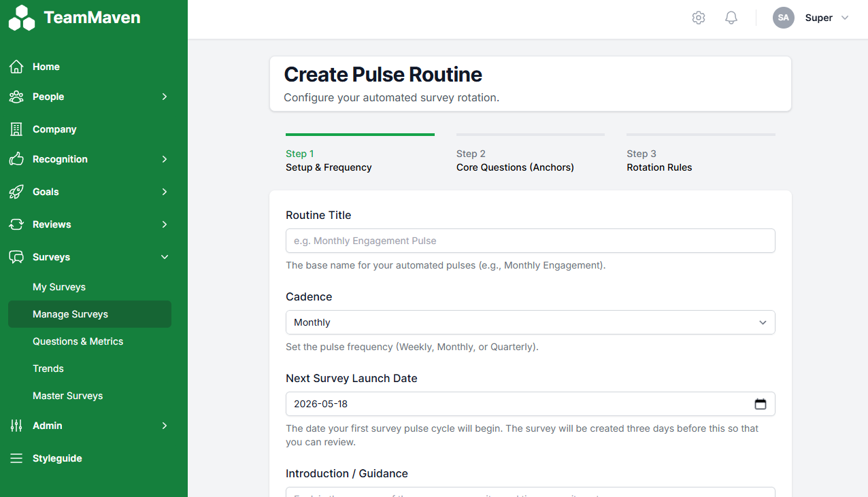The image size is (868, 497).
Task: Open settings via the gear icon
Action: [699, 18]
